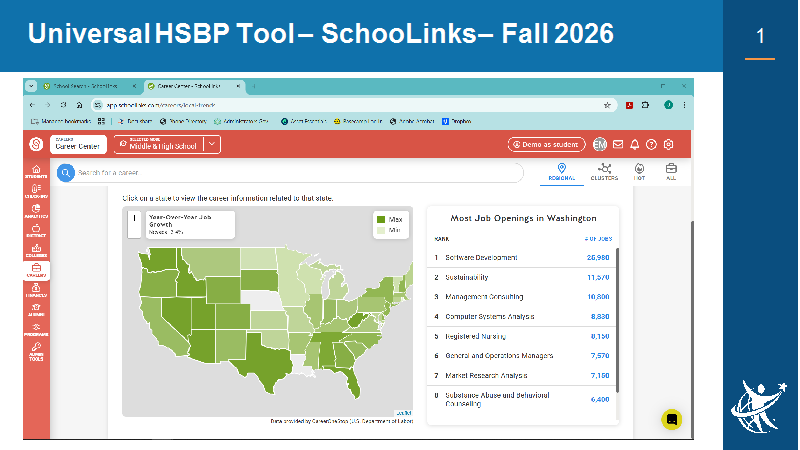
Task: Click the EM user avatar
Action: pos(599,144)
